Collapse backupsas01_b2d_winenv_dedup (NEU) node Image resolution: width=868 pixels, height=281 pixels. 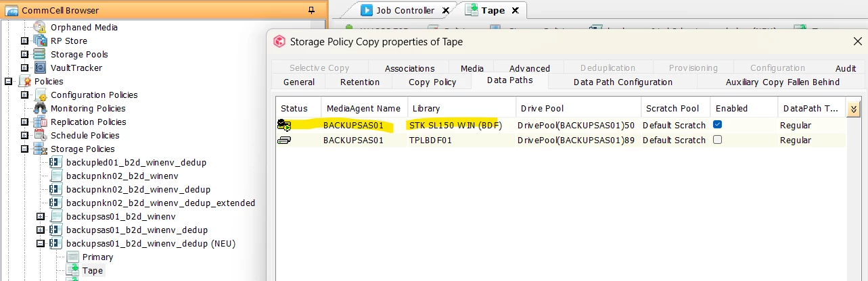coord(41,243)
